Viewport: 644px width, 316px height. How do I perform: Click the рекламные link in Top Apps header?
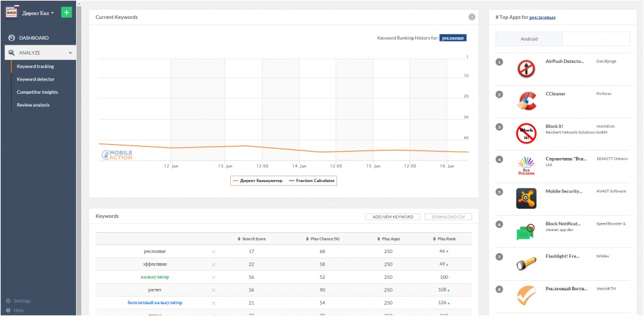pyautogui.click(x=543, y=18)
